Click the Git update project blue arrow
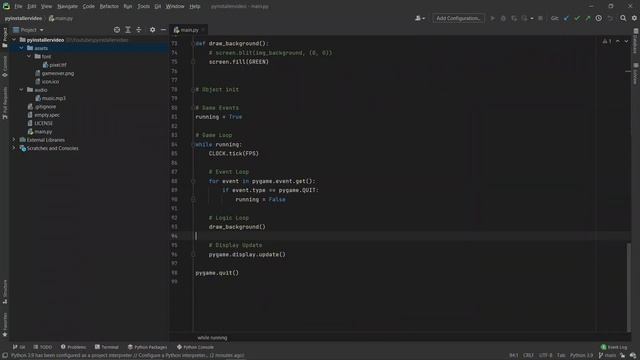This screenshot has width=640, height=360. pos(566,18)
